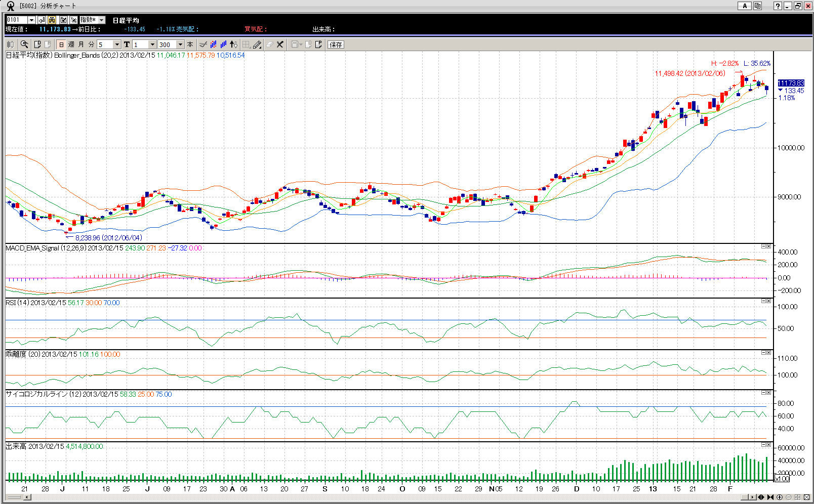814x504 pixels.
Task: Switch to daily (日) chart period
Action: pyautogui.click(x=62, y=45)
